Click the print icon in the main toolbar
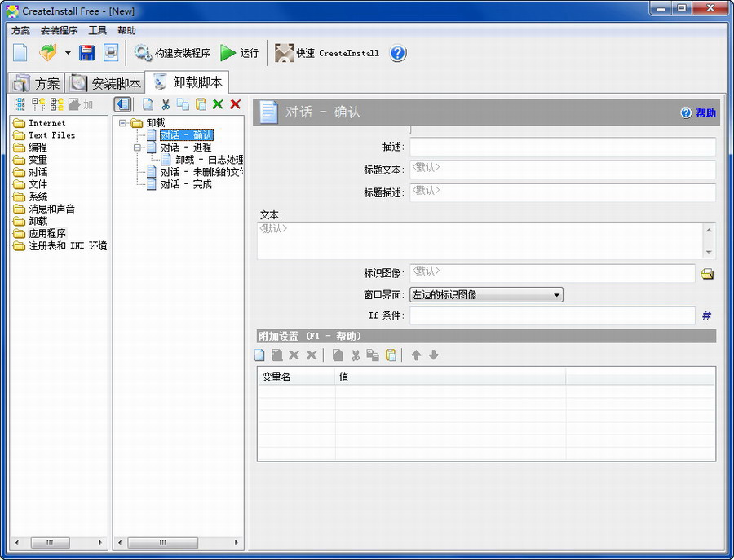Screen dimensions: 734x560 tap(111, 52)
